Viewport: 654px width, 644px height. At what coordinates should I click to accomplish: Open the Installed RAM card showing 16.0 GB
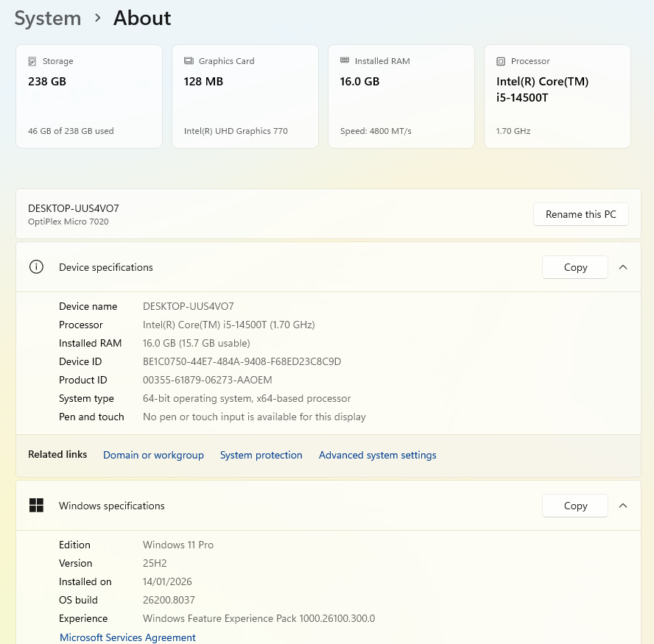(401, 96)
